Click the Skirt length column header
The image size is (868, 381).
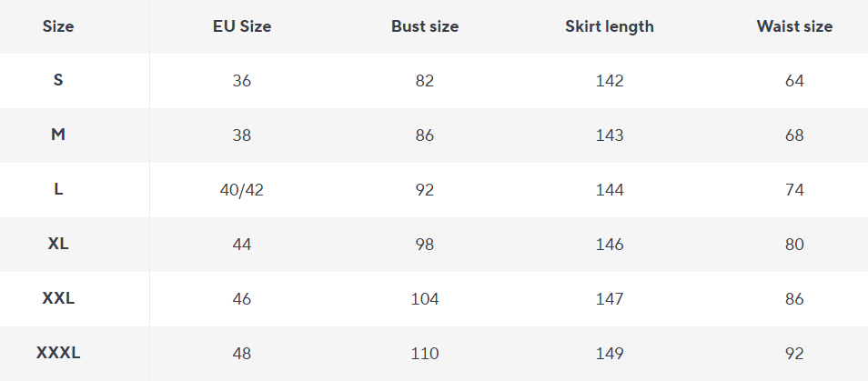pyautogui.click(x=610, y=26)
